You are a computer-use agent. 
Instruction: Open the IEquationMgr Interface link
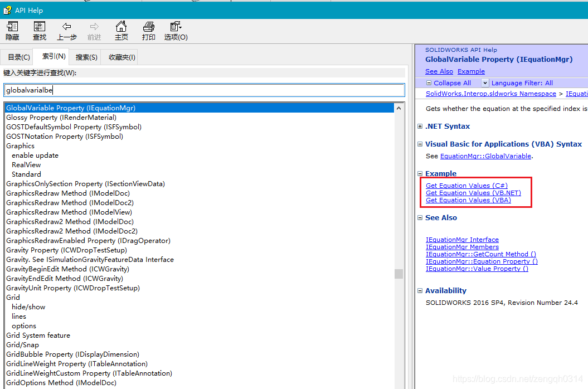pos(462,239)
